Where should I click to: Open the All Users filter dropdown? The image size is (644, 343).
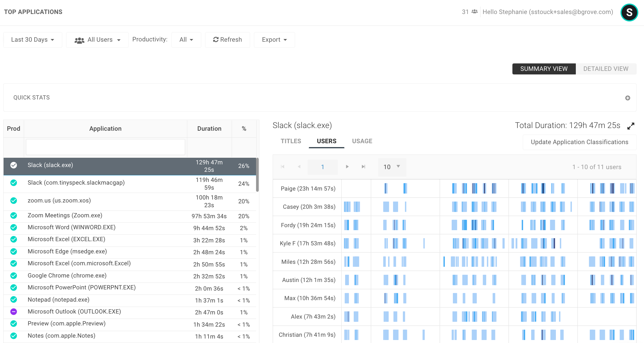click(x=97, y=40)
